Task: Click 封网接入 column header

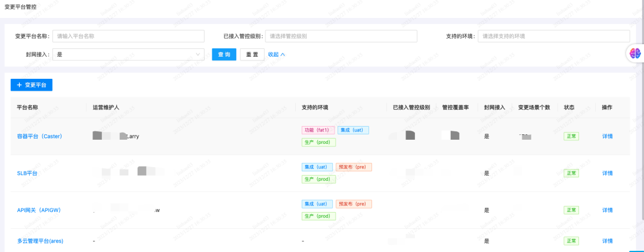Action: 495,107
